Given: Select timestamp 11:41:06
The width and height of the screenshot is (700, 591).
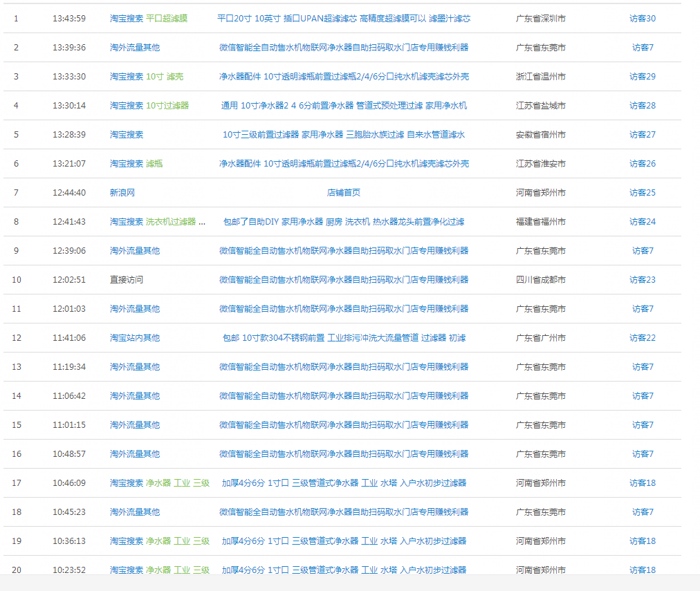Looking at the screenshot, I should click(69, 337).
